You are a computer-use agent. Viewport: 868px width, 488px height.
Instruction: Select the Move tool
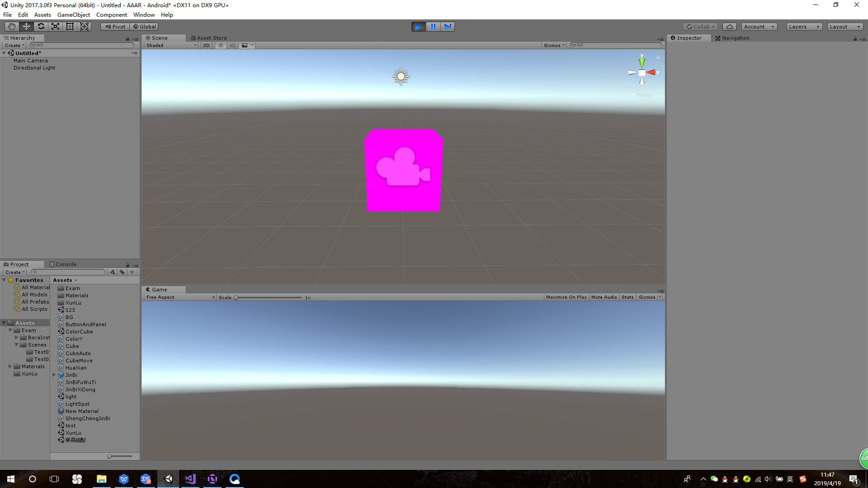tap(26, 26)
